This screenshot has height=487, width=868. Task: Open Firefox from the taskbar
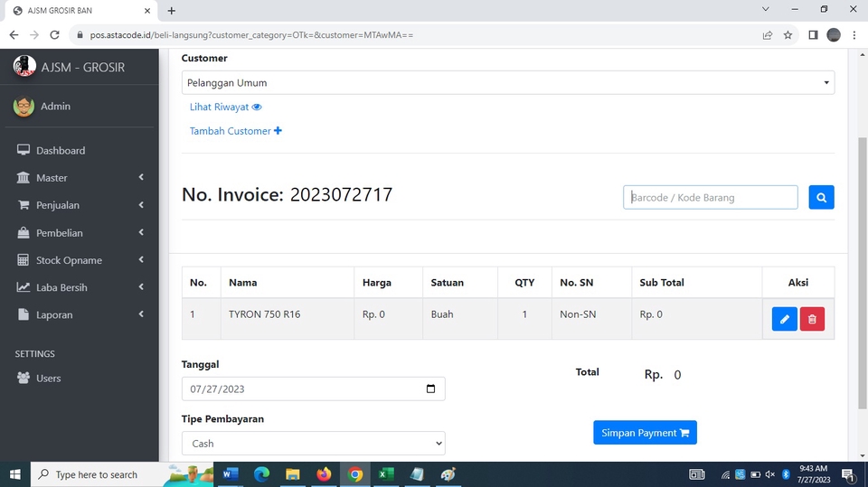324,475
